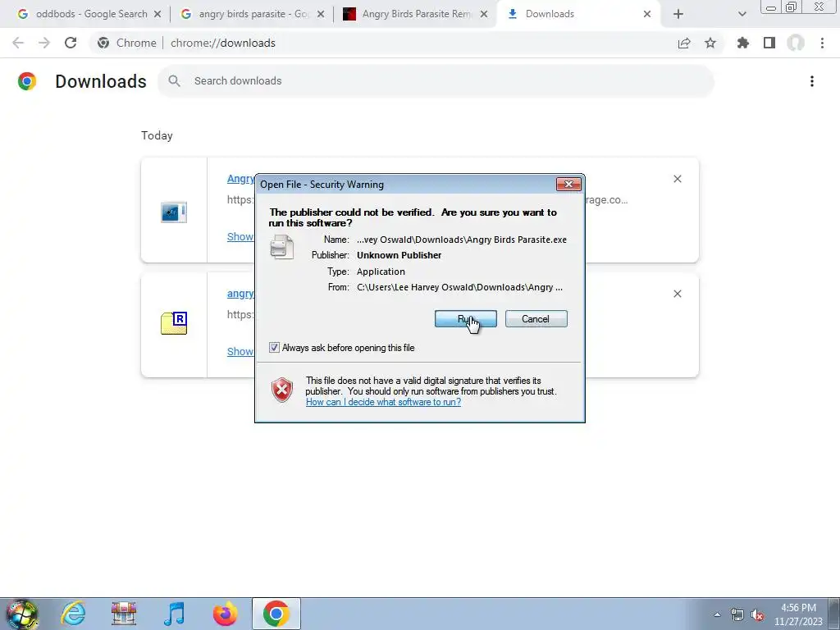Uncheck Always ask before opening this file
840x630 pixels.
click(x=274, y=348)
